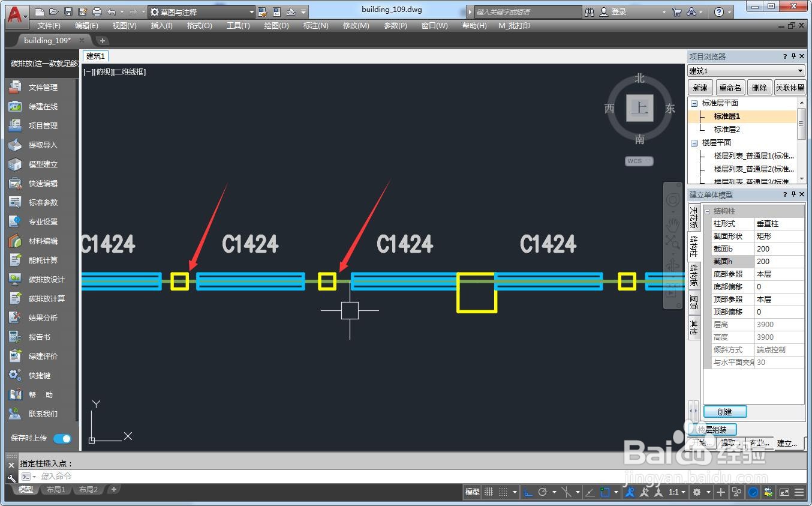Open 专业设置 in the sidebar
The image size is (812, 506).
pos(40,222)
